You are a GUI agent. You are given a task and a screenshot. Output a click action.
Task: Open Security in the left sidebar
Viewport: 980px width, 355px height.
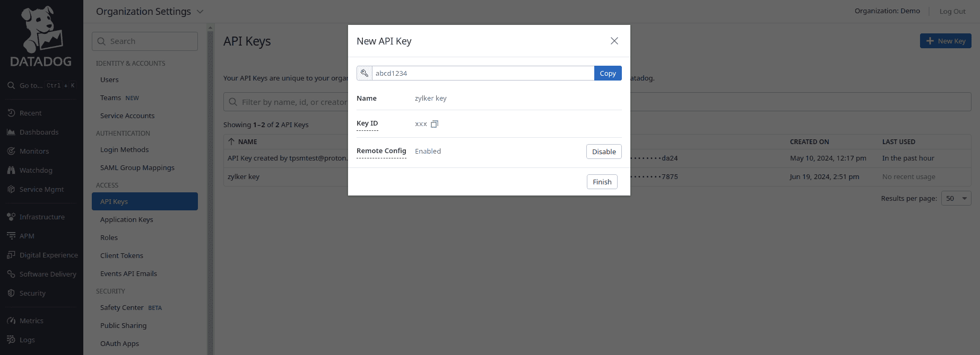(x=32, y=293)
